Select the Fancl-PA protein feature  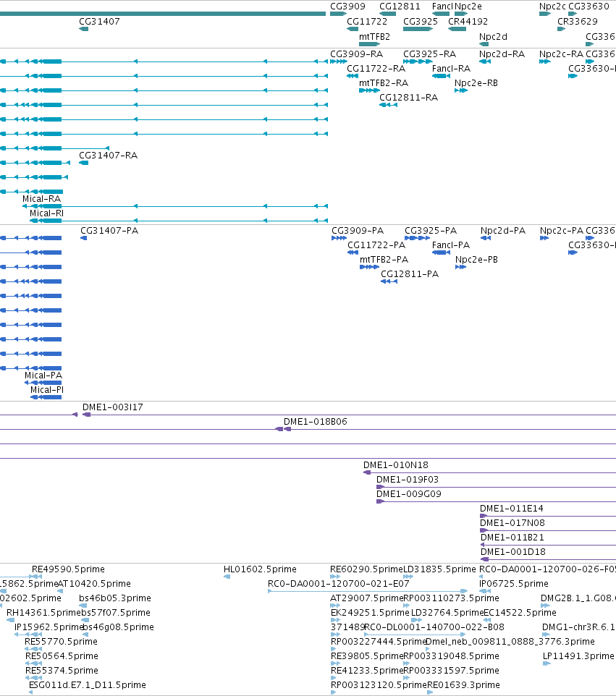pos(442,252)
